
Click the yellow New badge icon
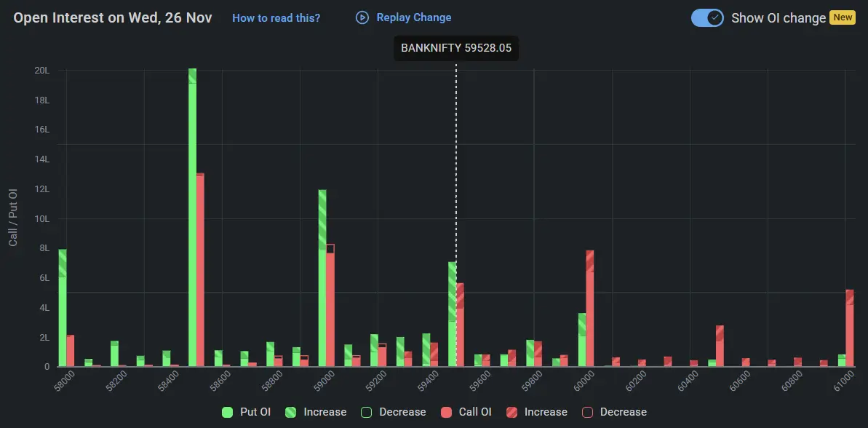click(x=842, y=17)
